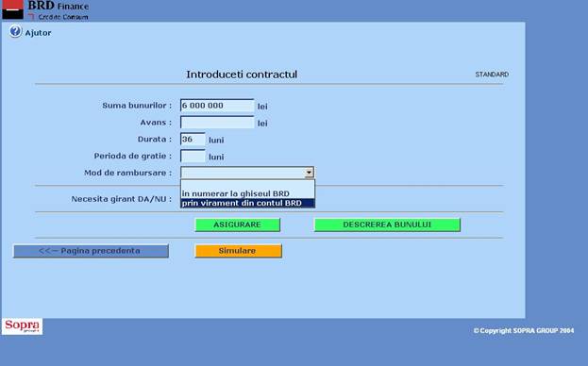Click into the Avans amount field
588x366 pixels.
coord(217,123)
